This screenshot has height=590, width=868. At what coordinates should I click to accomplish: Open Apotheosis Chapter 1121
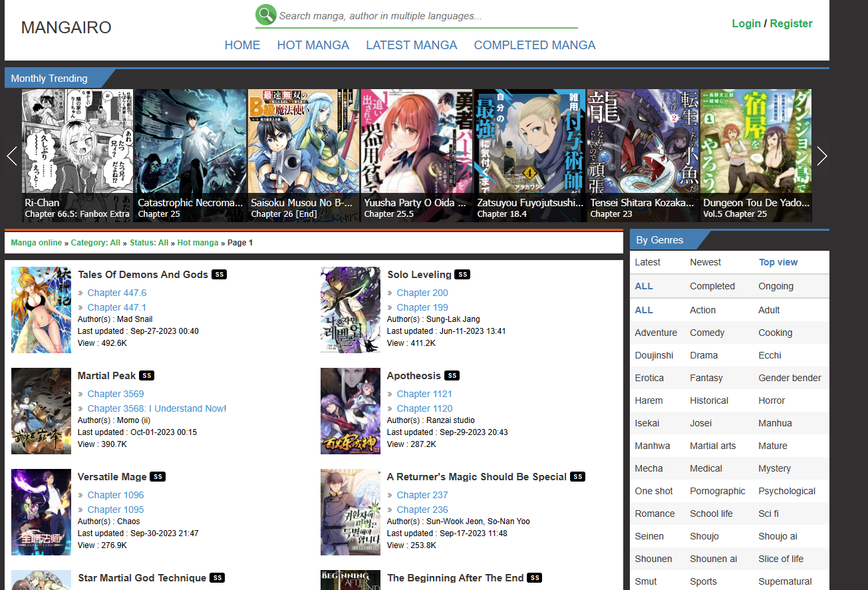[x=424, y=394]
